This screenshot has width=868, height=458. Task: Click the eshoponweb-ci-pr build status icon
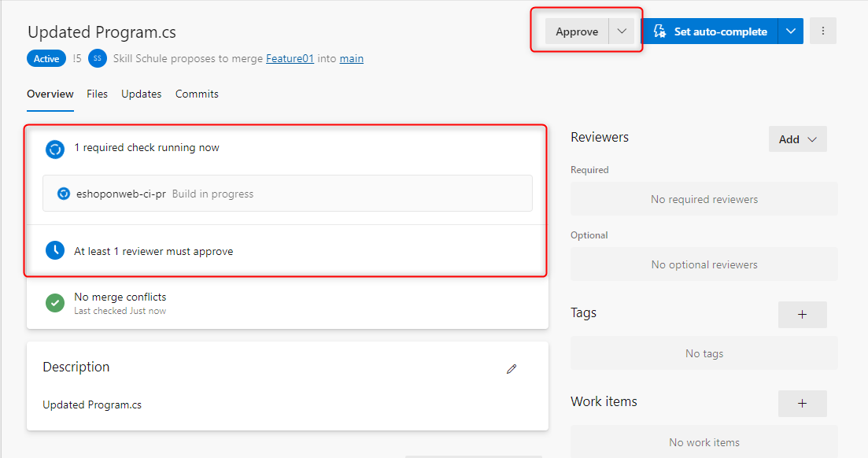[64, 194]
